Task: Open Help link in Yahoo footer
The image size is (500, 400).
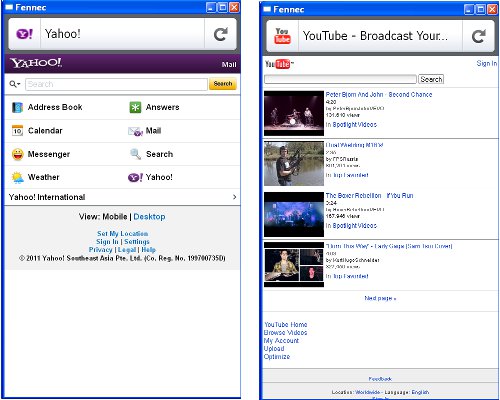Action: (x=148, y=250)
